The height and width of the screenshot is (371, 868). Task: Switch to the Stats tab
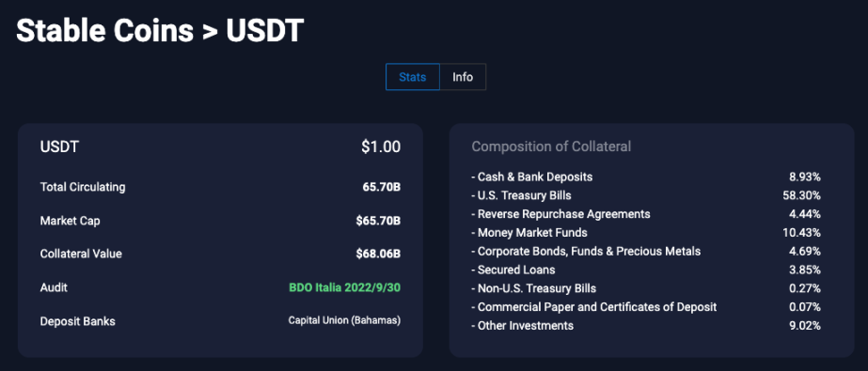click(413, 77)
